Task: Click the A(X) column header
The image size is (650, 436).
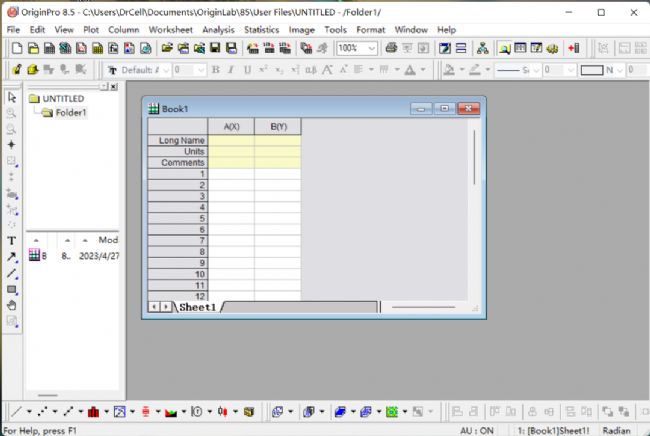Action: pos(231,126)
